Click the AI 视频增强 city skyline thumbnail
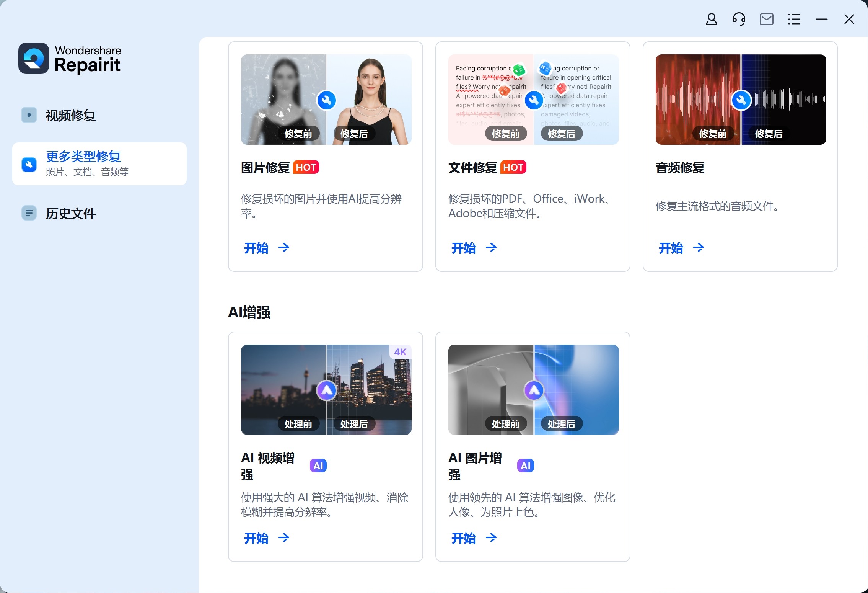This screenshot has height=593, width=868. tap(326, 390)
